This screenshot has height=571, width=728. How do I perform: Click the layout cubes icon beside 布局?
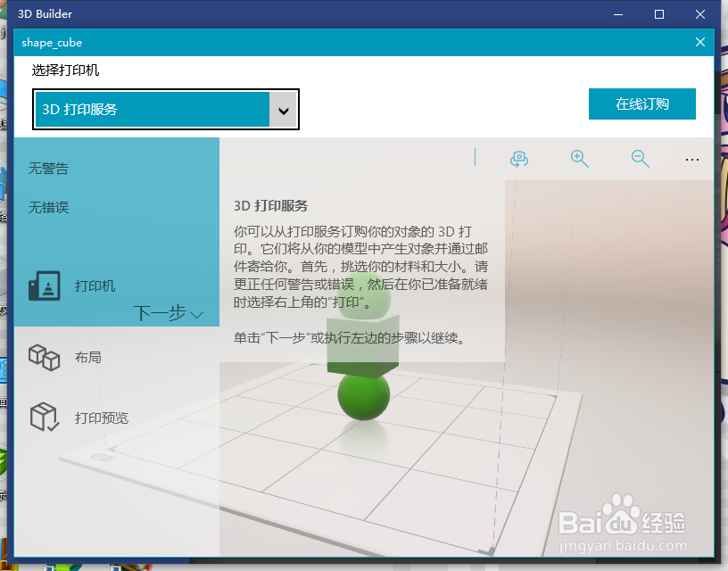coord(45,358)
